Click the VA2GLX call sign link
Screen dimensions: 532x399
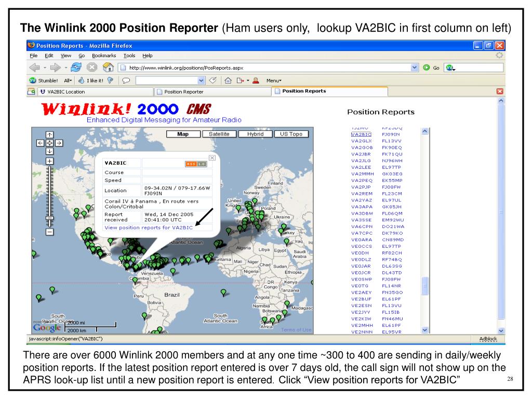pos(362,141)
